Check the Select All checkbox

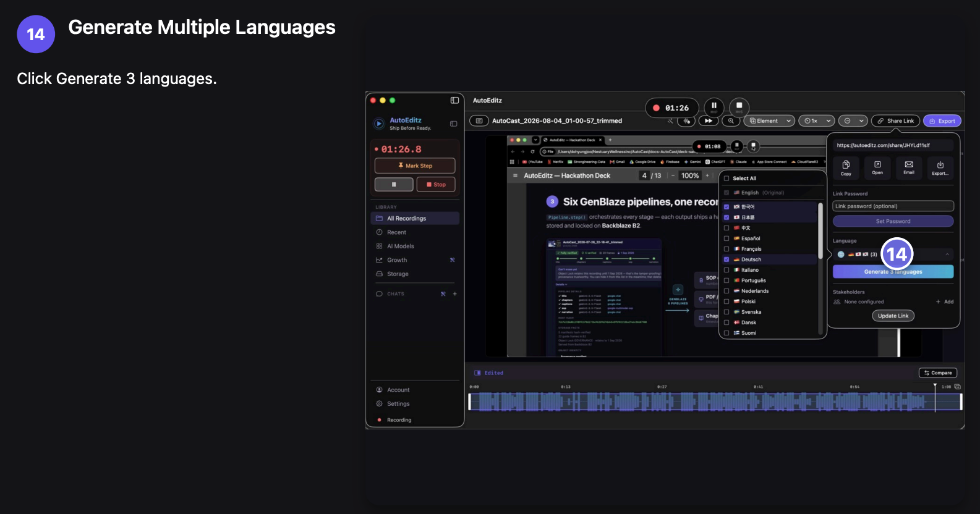click(x=726, y=179)
